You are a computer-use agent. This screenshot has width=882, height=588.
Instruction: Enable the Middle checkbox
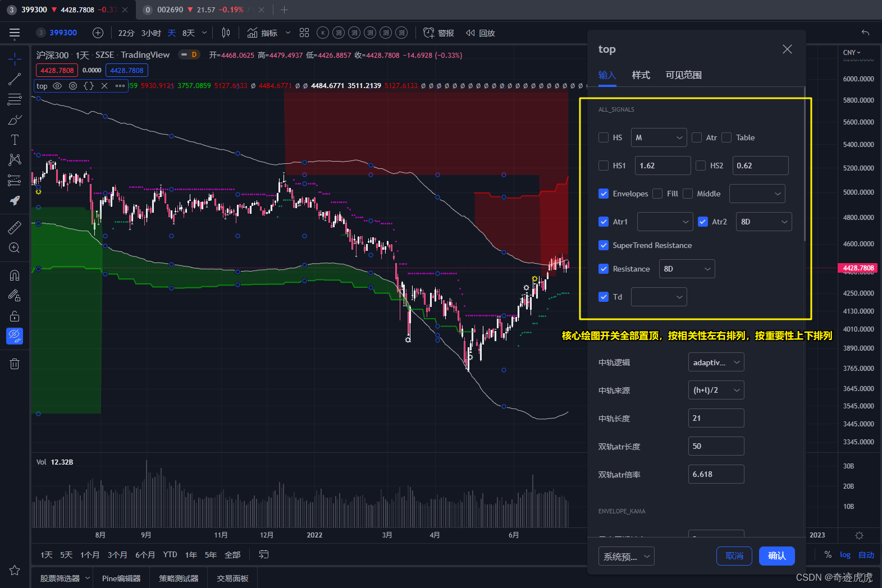(688, 194)
